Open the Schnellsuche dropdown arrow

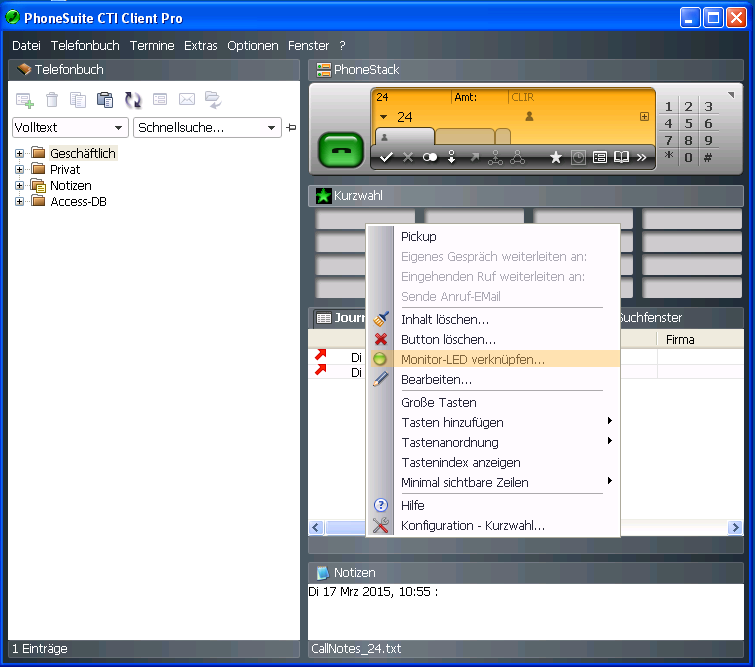272,128
